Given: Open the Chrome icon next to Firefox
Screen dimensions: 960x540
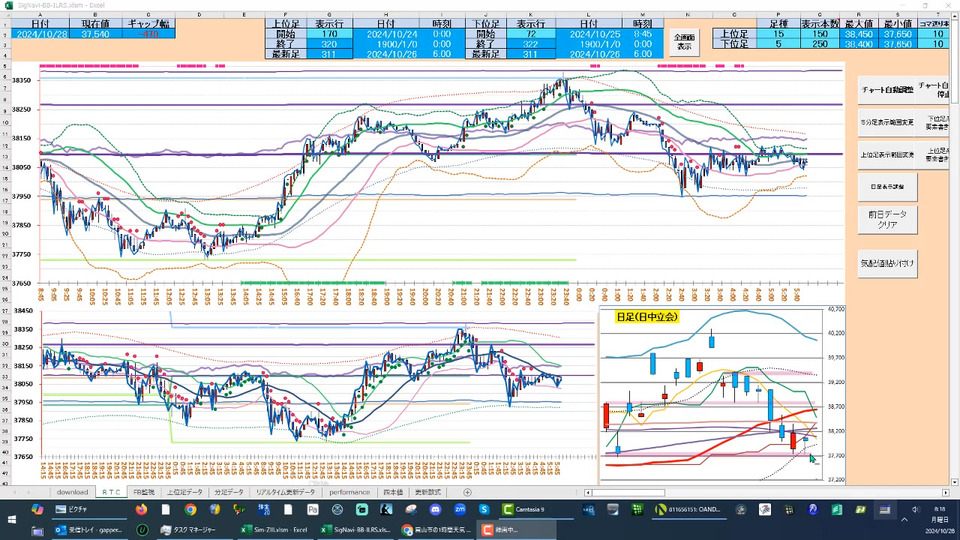Looking at the screenshot, I should (190, 509).
